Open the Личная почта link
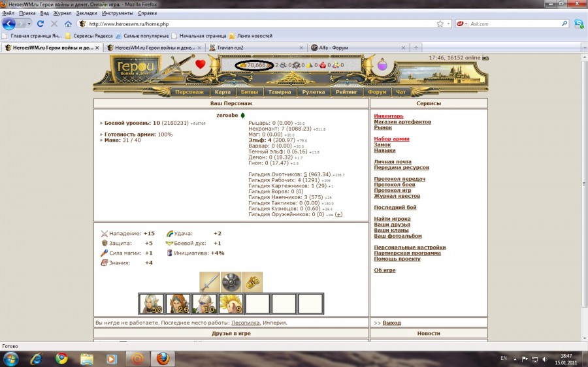 pyautogui.click(x=393, y=162)
